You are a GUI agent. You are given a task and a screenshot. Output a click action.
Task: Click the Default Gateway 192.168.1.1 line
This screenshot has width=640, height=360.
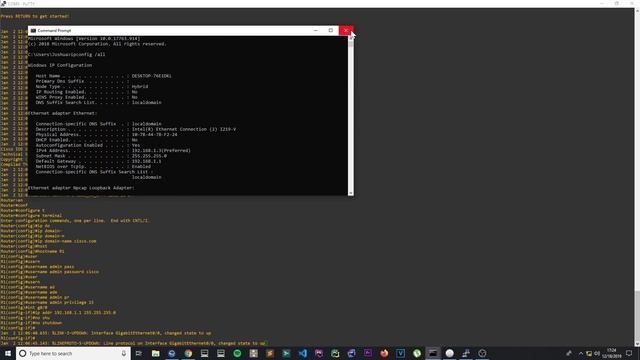pos(98,161)
